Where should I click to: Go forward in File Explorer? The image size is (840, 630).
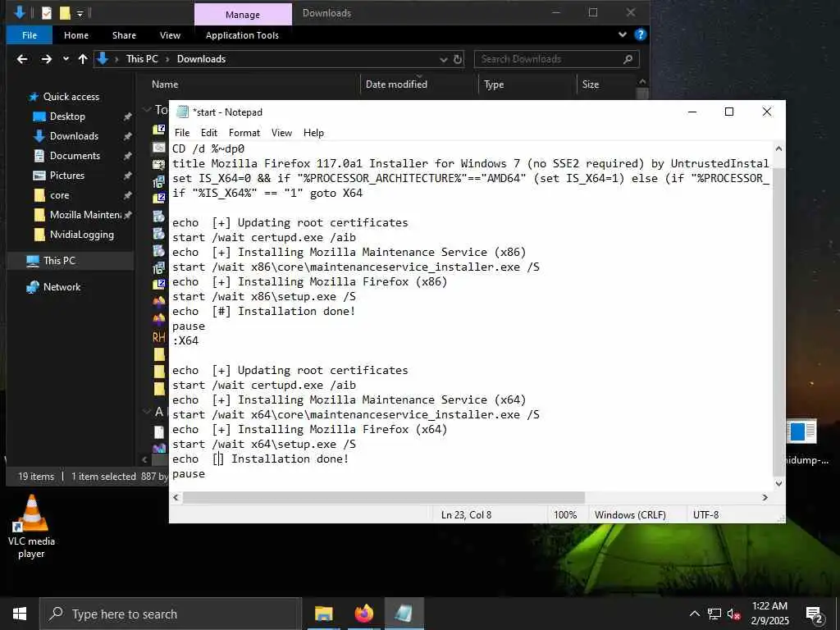pyautogui.click(x=47, y=59)
